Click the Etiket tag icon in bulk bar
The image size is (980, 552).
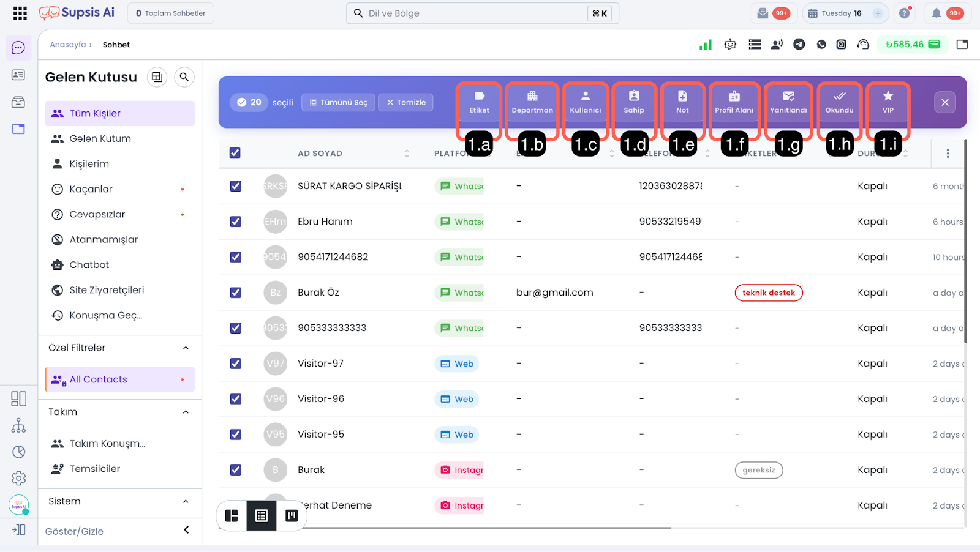pyautogui.click(x=479, y=97)
